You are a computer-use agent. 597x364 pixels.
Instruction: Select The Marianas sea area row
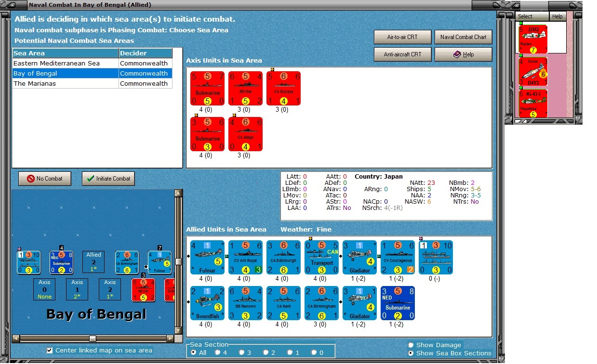pos(92,84)
